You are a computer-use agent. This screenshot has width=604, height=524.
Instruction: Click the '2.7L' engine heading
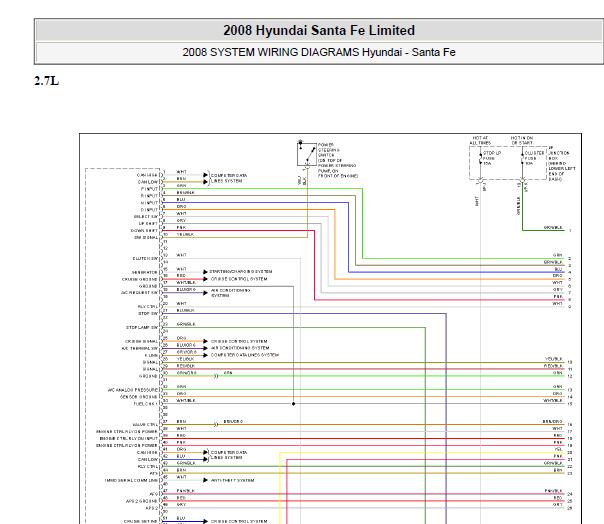point(47,81)
